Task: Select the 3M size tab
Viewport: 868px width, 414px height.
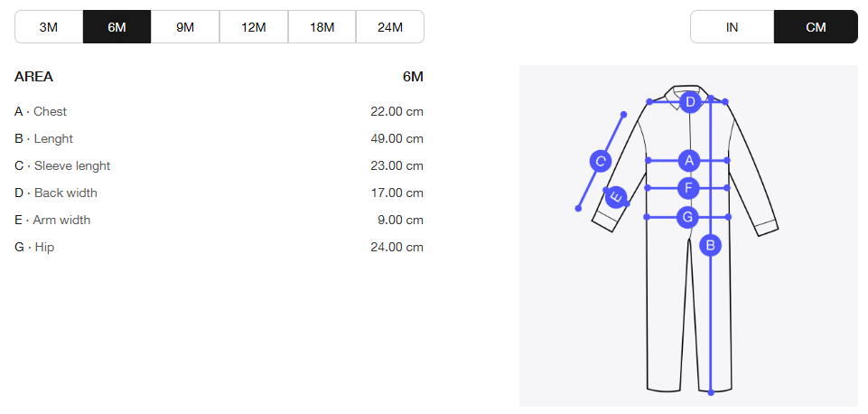Action: coord(49,26)
